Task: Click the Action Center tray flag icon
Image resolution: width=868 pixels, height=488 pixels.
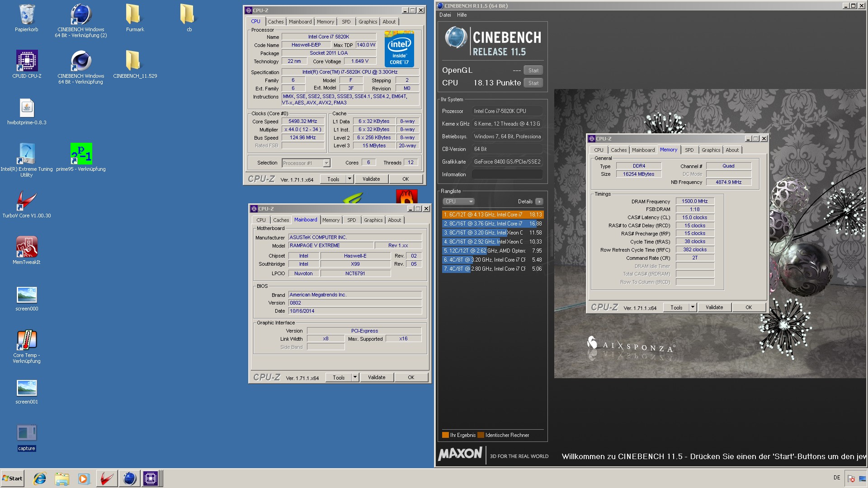Action: (x=851, y=478)
